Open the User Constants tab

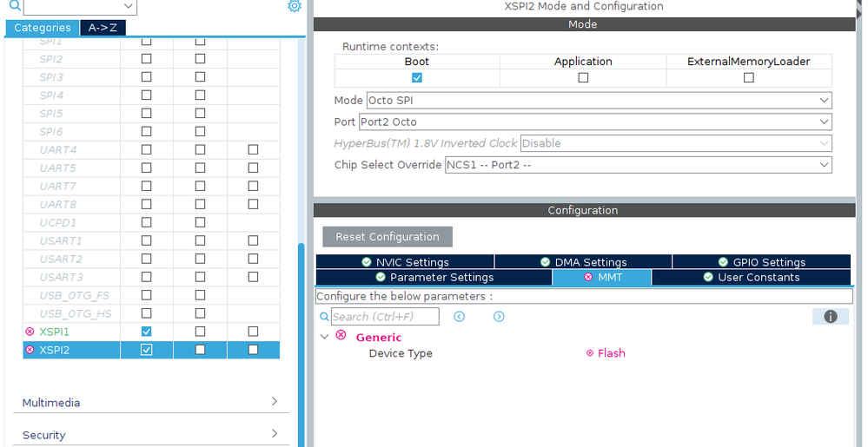pyautogui.click(x=752, y=277)
